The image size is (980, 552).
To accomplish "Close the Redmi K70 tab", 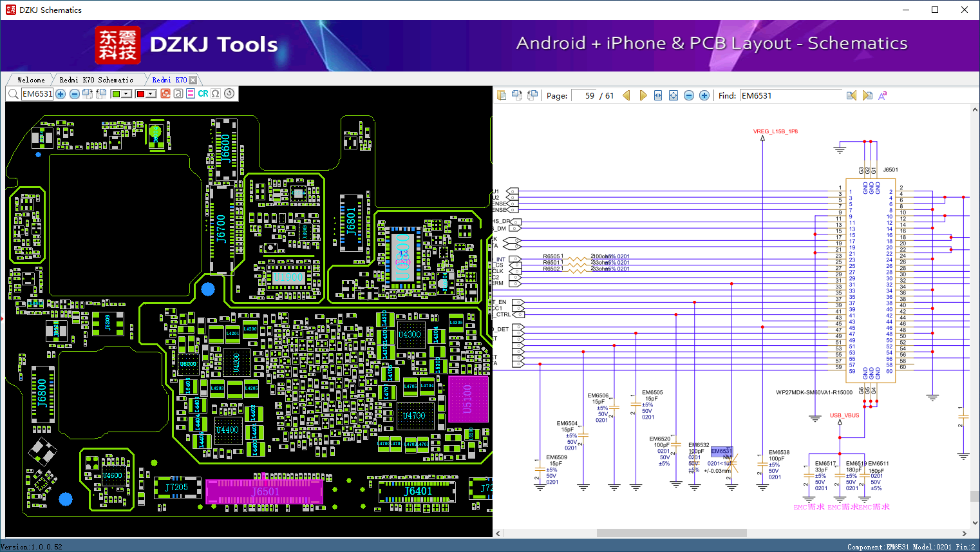I will click(x=193, y=80).
